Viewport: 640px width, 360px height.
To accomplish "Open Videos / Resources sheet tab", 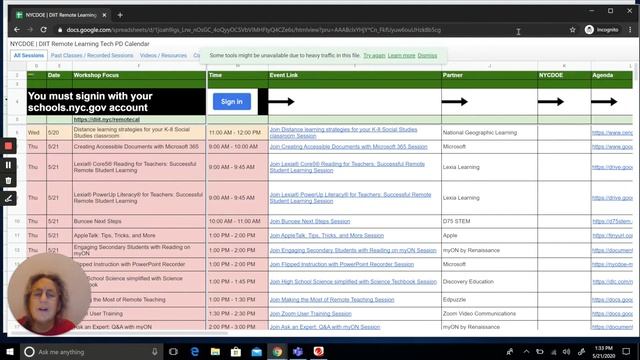I will [x=163, y=55].
